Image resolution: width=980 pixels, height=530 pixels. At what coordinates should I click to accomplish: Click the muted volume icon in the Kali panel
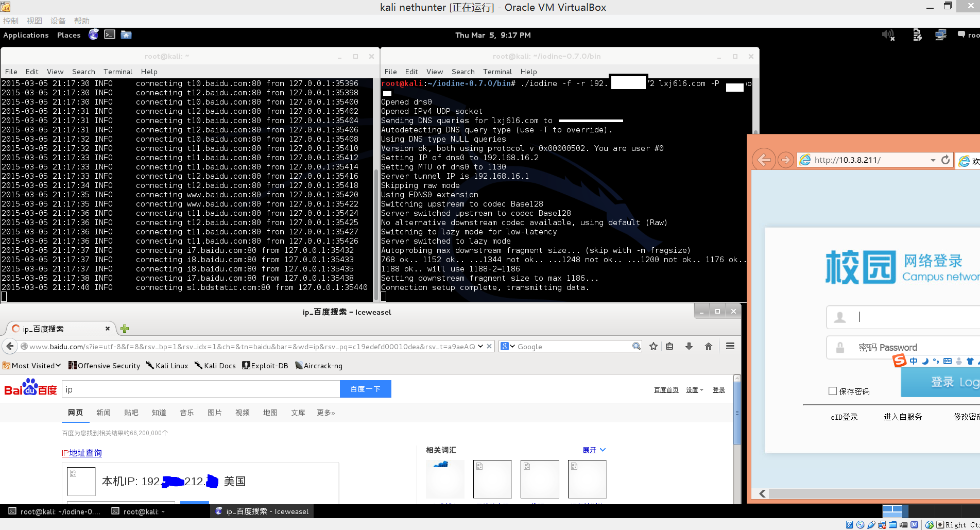point(888,35)
